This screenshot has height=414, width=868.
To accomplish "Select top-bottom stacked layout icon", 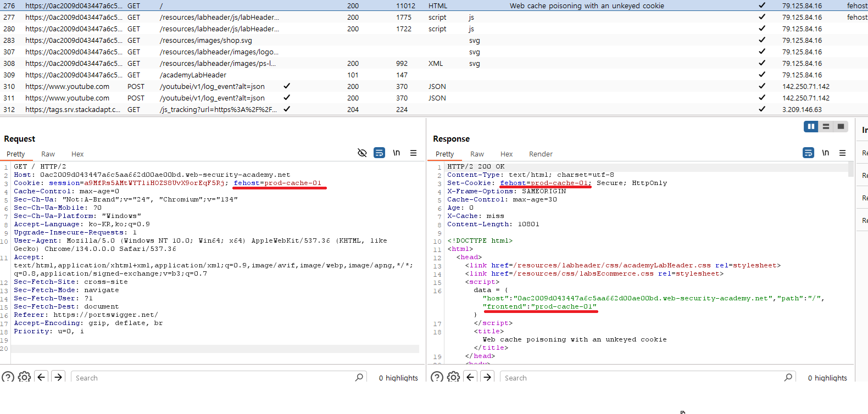I will click(x=826, y=126).
